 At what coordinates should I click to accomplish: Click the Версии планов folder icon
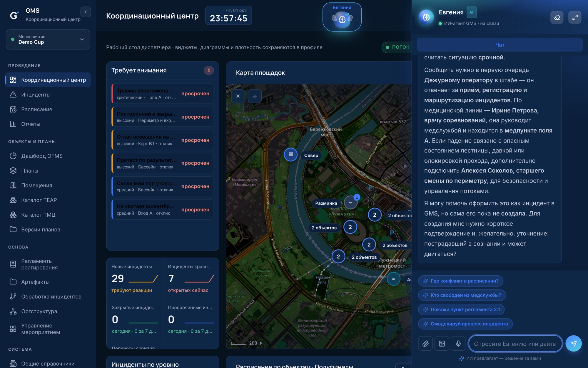pos(13,229)
